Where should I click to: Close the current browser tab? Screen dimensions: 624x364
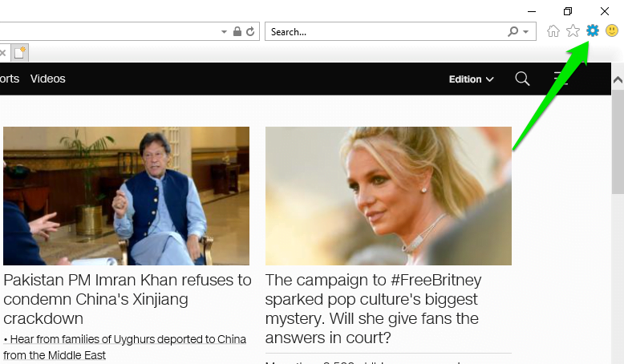[x=3, y=53]
